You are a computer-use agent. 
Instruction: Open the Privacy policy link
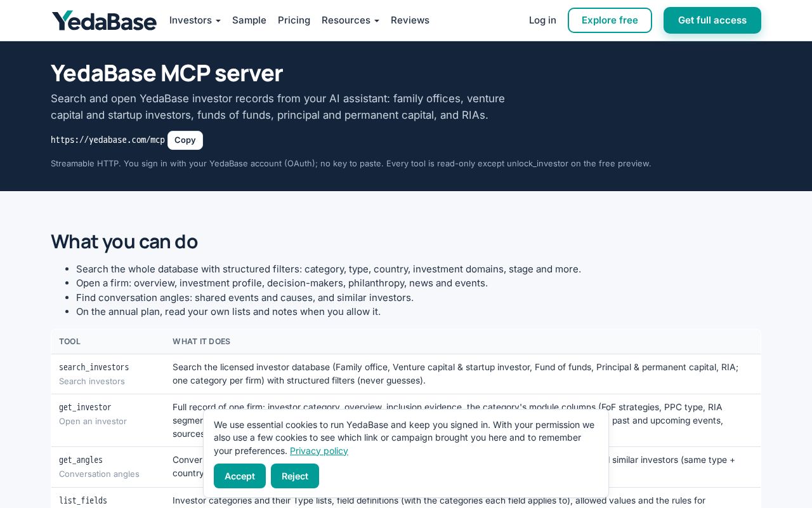click(319, 451)
